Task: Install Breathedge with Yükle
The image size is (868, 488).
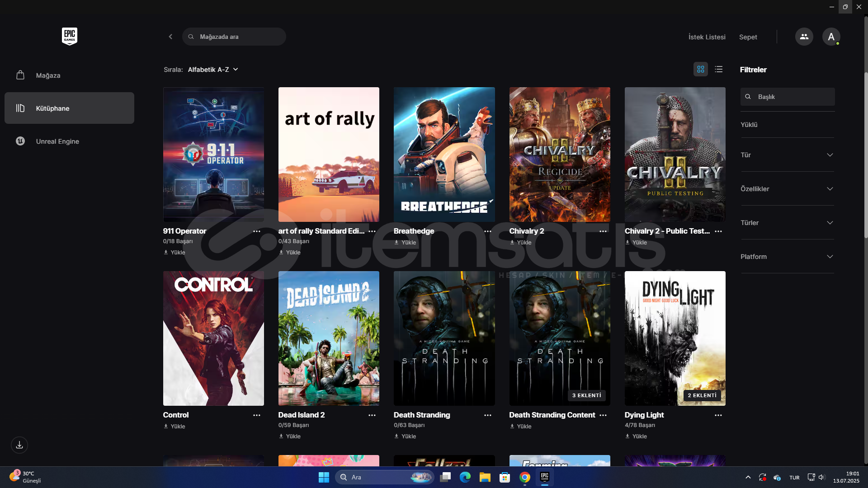Action: click(405, 243)
